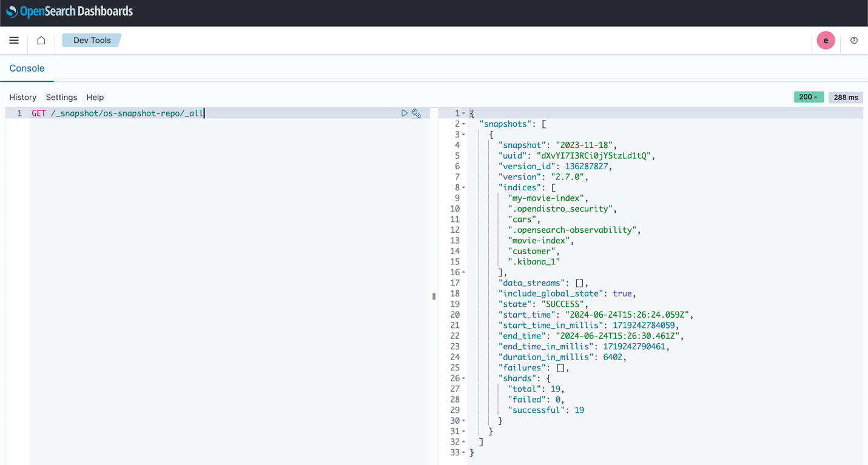868x465 pixels.
Task: Click the shards "successful" value 19
Action: [579, 410]
